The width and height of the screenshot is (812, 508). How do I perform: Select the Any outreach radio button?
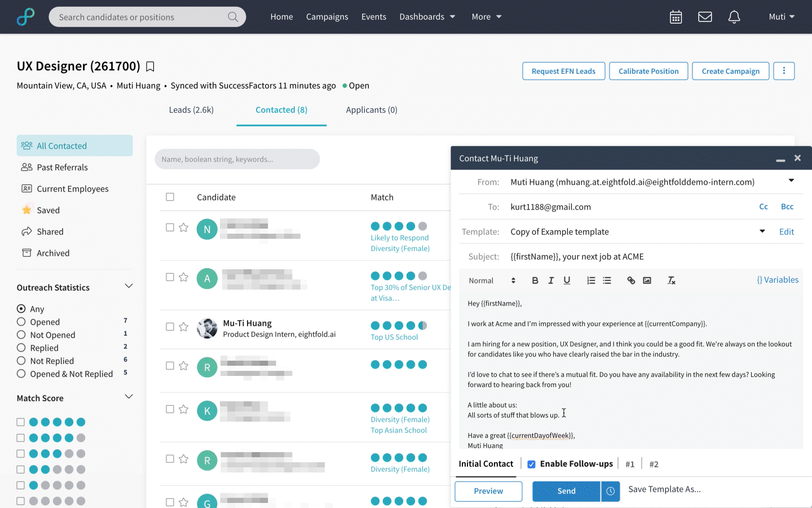pyautogui.click(x=21, y=309)
